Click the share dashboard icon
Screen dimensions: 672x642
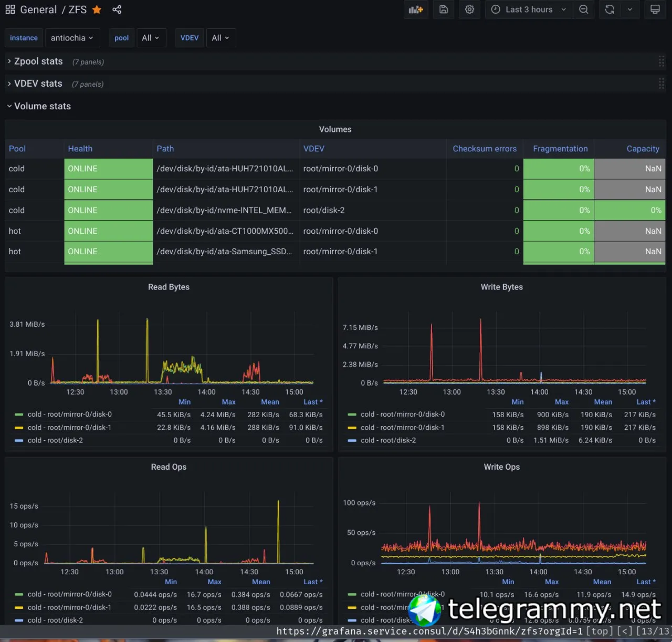tap(117, 9)
